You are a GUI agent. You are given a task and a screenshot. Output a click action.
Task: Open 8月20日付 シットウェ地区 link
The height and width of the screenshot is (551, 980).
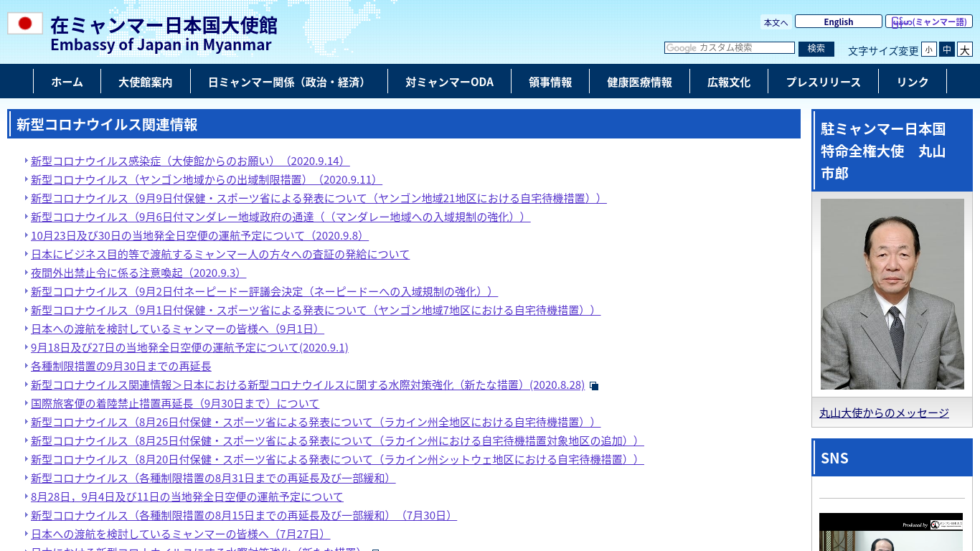pos(337,459)
